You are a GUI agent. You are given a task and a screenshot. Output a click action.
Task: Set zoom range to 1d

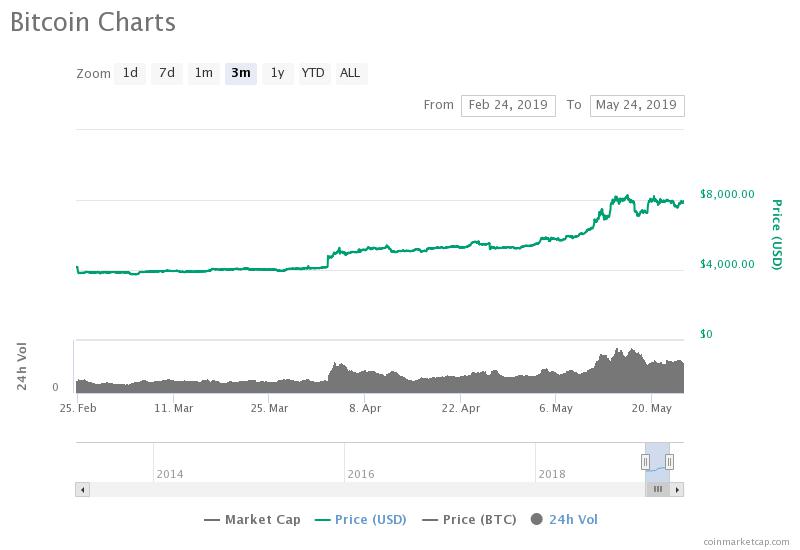[x=130, y=73]
